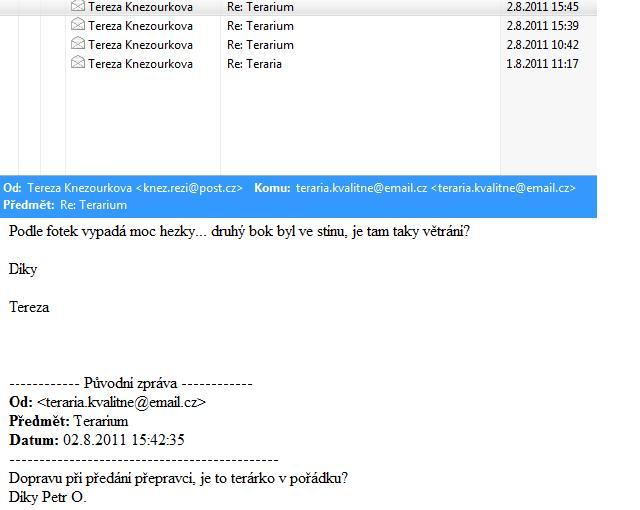Click the quoted text starting with Dopravu

click(x=178, y=478)
